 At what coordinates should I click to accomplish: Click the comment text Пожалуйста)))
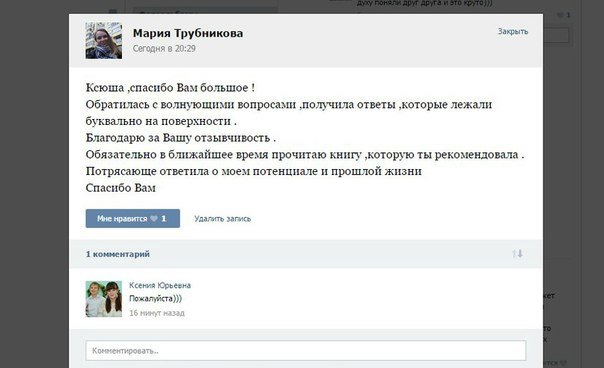point(155,299)
